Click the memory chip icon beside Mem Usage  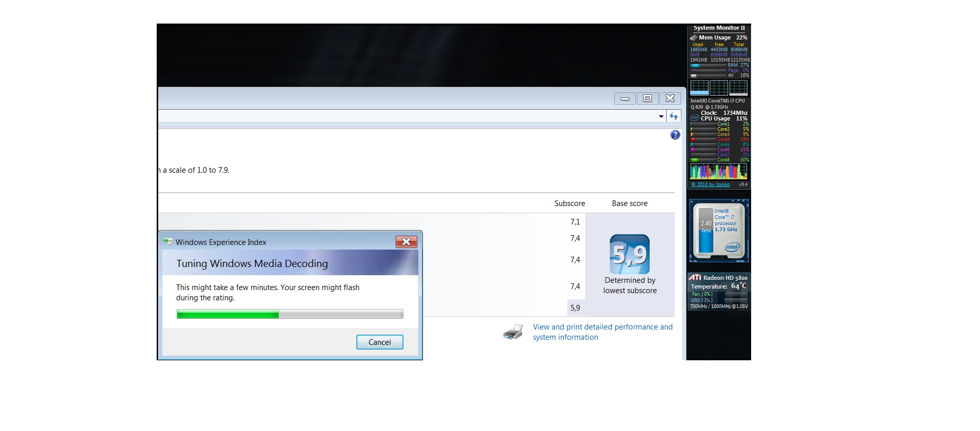click(694, 37)
